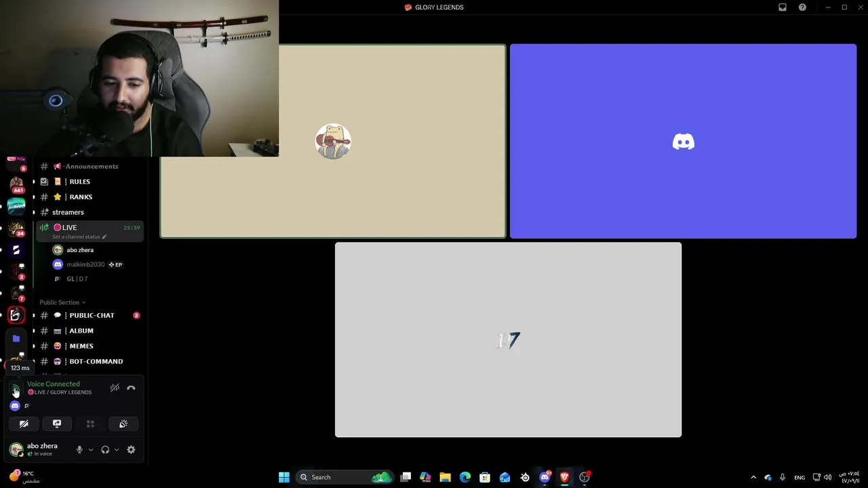Image resolution: width=868 pixels, height=488 pixels.
Task: Open the BOT-COMMAND channel
Action: click(x=91, y=361)
